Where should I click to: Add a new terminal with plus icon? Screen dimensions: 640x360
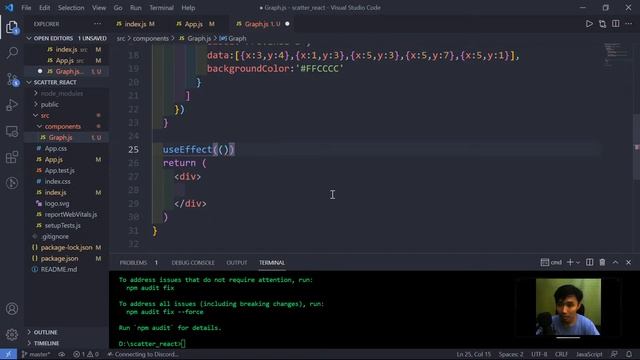coord(570,262)
